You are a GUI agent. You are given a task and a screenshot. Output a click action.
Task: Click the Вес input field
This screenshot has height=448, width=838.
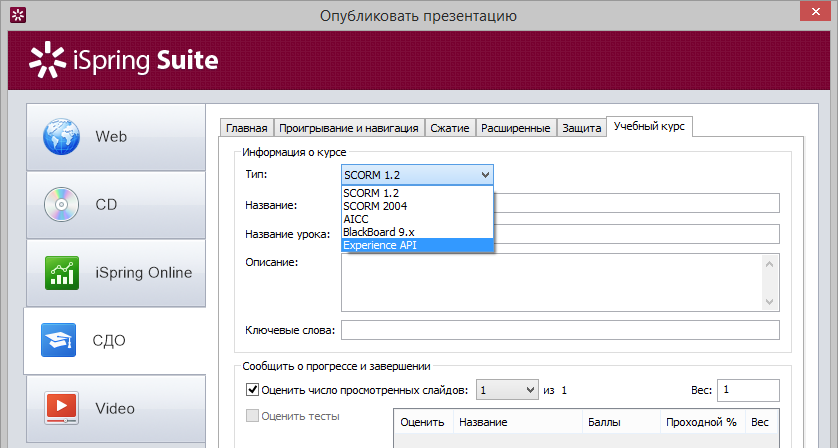pyautogui.click(x=748, y=390)
